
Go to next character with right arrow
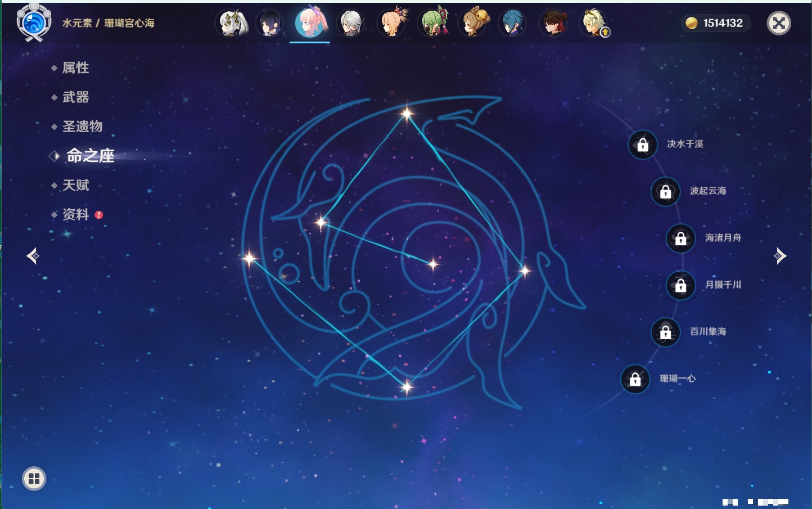[x=779, y=256]
